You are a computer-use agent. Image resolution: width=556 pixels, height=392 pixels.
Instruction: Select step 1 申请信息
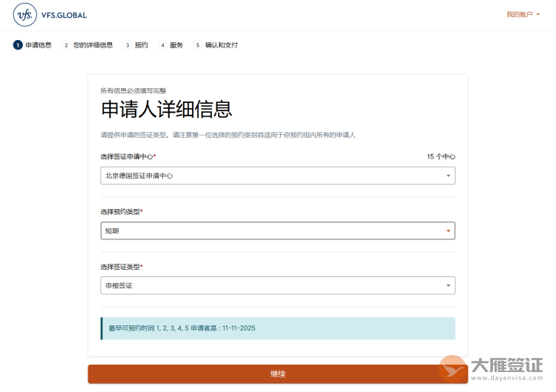(x=33, y=45)
